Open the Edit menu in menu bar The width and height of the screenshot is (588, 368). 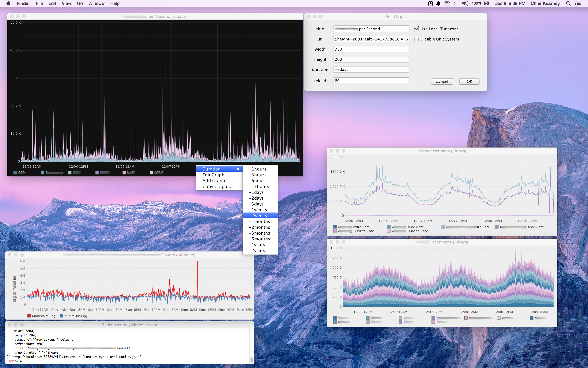tap(52, 3)
